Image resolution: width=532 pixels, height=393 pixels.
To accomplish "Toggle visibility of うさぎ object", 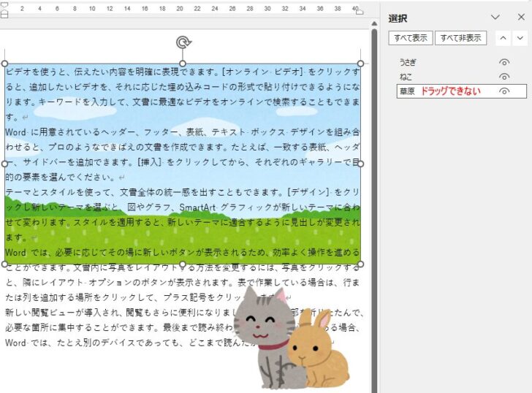I will (504, 62).
